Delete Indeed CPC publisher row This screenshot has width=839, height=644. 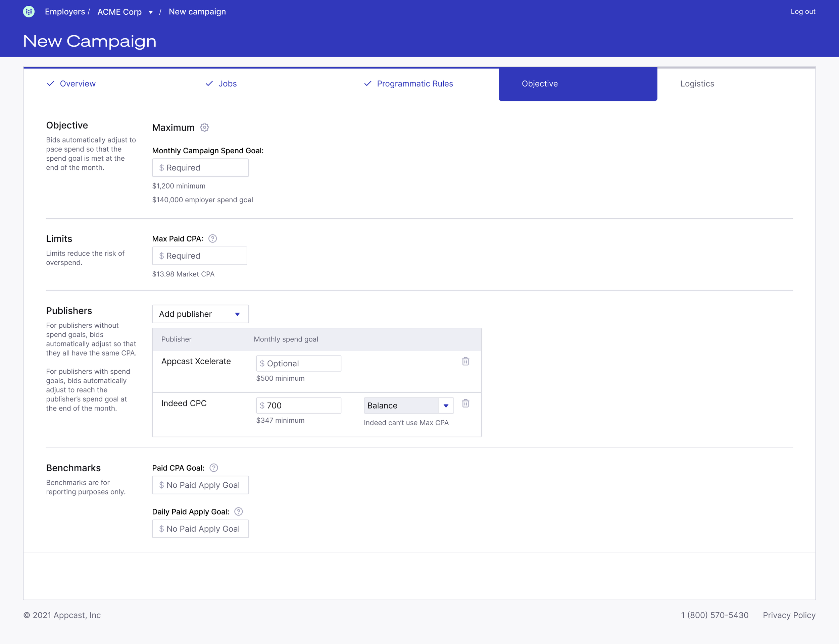(x=465, y=403)
